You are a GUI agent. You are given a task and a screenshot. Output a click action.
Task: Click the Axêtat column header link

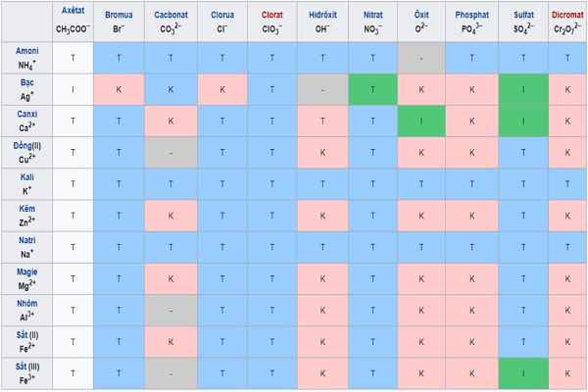tap(73, 9)
